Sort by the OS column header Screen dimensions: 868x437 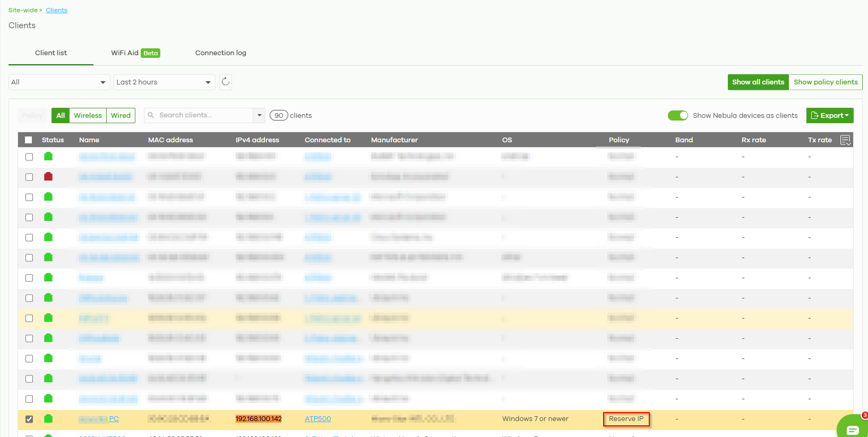point(507,140)
